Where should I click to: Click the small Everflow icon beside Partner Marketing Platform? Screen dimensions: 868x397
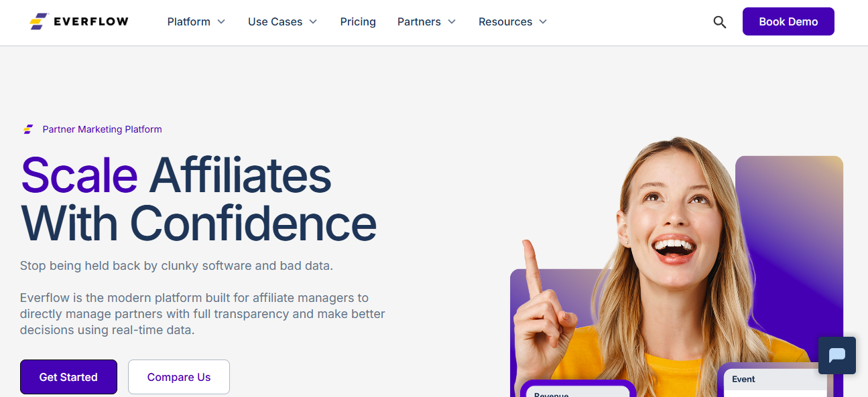(x=27, y=129)
